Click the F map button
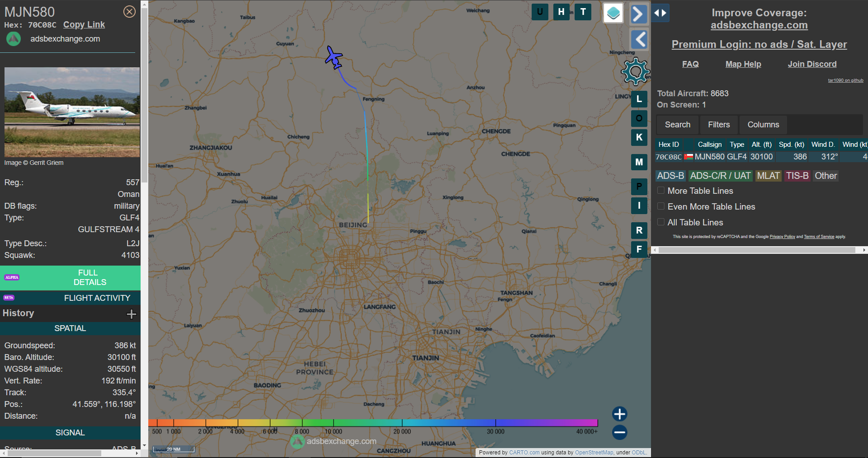 coord(639,249)
